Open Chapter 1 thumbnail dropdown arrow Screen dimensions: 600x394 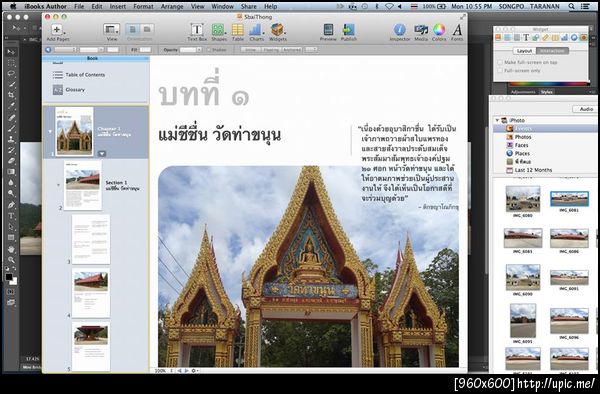pyautogui.click(x=102, y=153)
